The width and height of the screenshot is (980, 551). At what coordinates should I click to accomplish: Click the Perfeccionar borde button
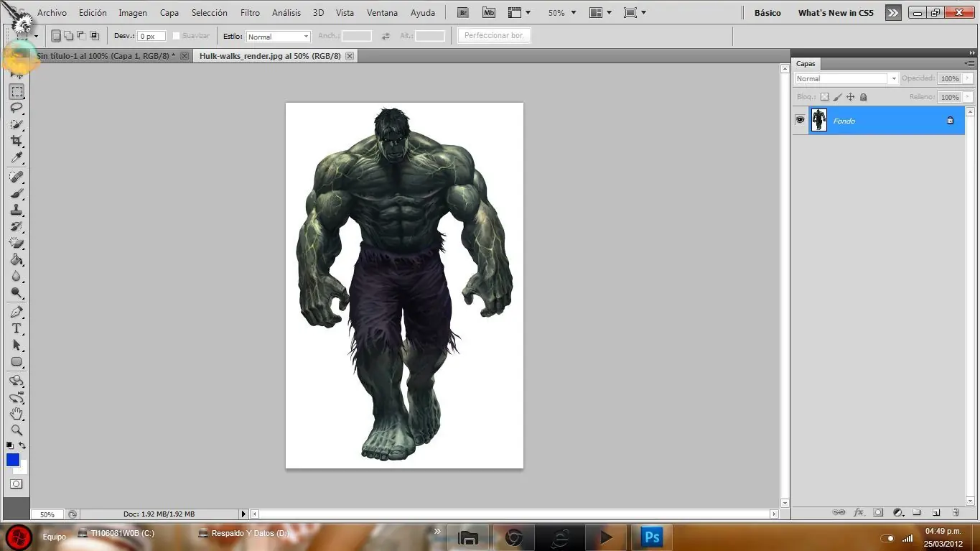pyautogui.click(x=494, y=35)
